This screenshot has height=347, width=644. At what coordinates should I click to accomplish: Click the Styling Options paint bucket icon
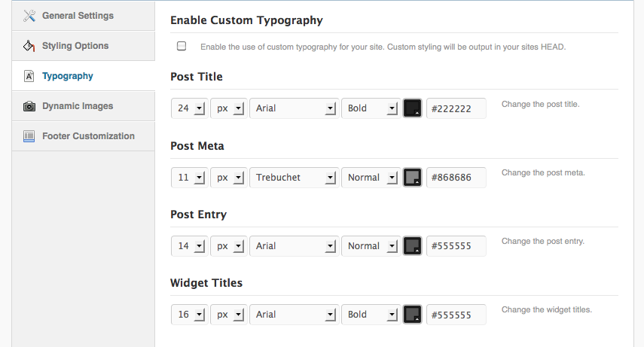pyautogui.click(x=29, y=46)
